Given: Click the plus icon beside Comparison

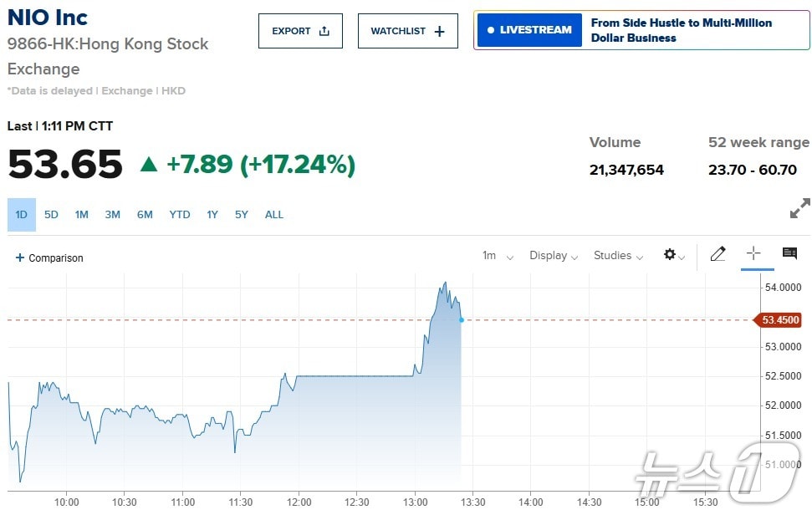Looking at the screenshot, I should (x=20, y=257).
